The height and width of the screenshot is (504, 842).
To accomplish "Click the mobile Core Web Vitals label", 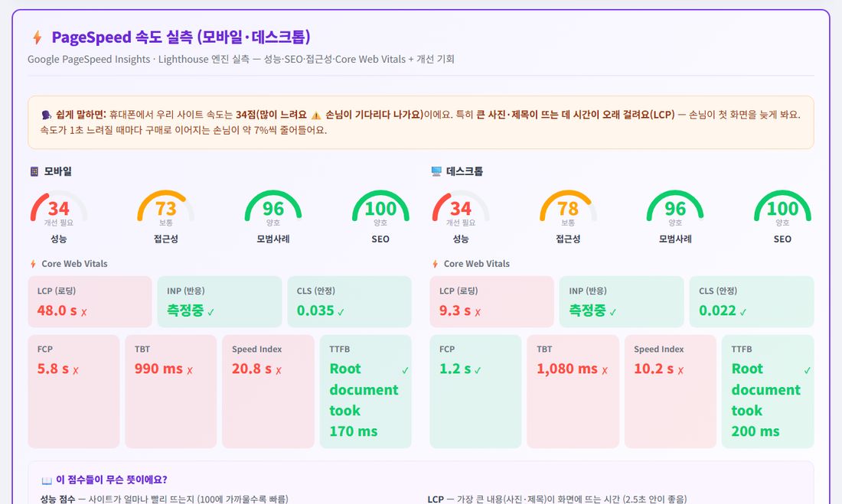I will coord(75,264).
